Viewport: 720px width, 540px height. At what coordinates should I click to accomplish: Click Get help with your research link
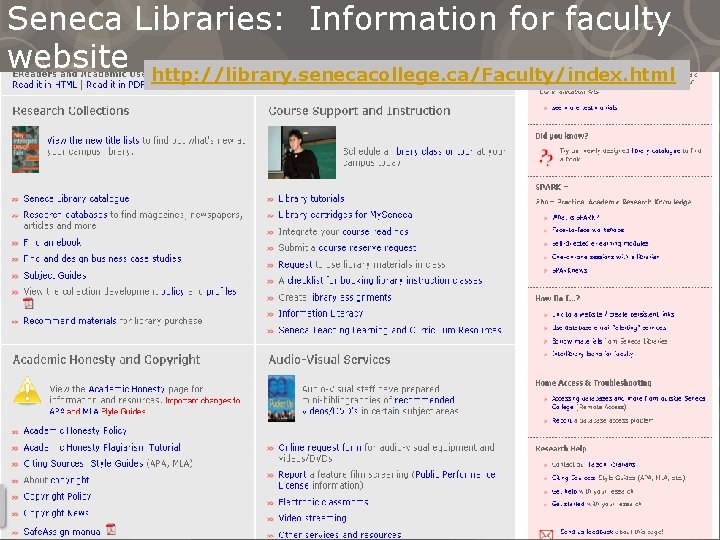(x=593, y=492)
